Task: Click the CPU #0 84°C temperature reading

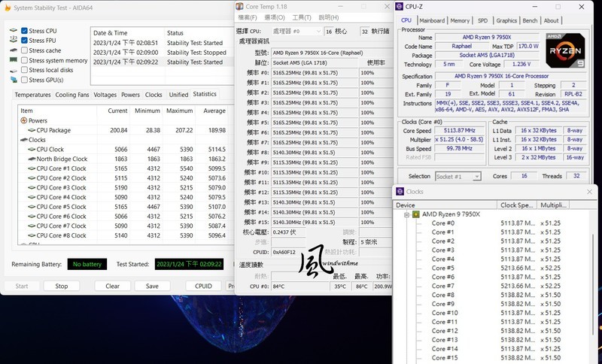Action: (300, 287)
